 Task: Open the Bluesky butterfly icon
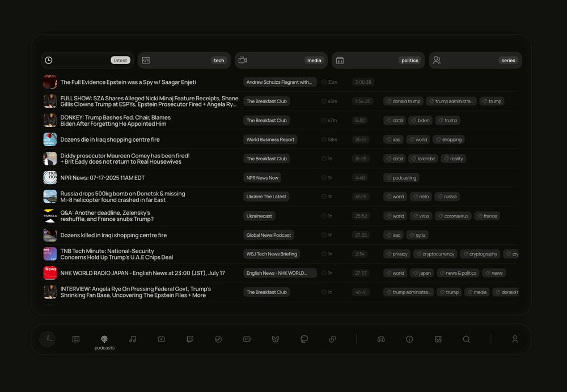point(275,339)
